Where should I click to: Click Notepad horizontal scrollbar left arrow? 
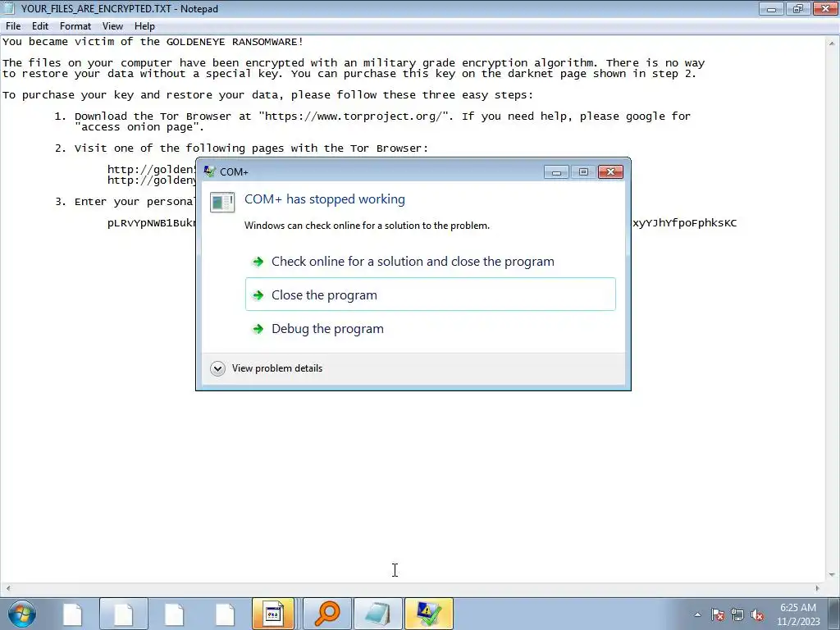click(7, 588)
